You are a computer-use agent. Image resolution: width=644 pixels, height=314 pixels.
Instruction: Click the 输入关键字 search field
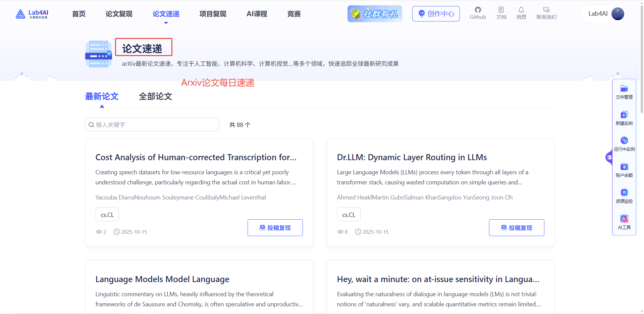click(152, 124)
